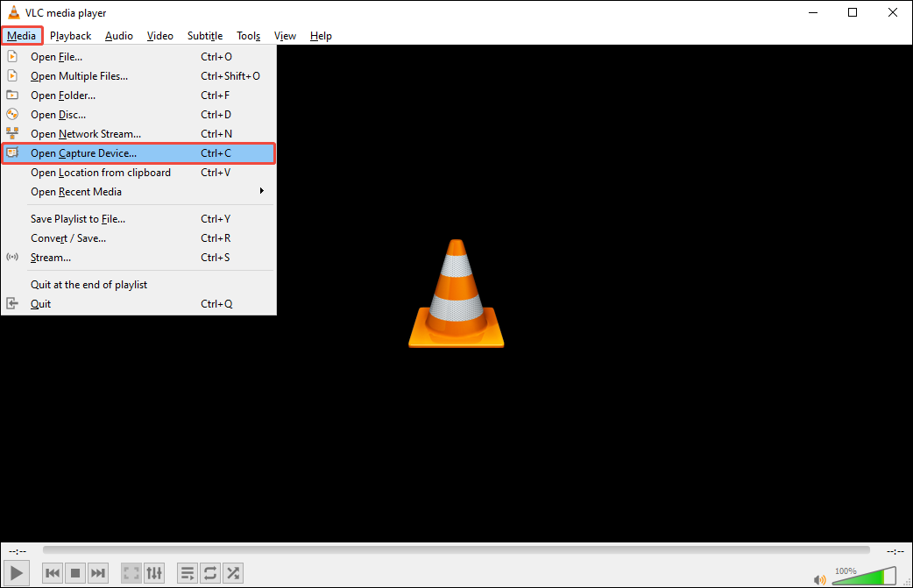Jump back to the previous track
This screenshot has width=913, height=588.
[52, 573]
